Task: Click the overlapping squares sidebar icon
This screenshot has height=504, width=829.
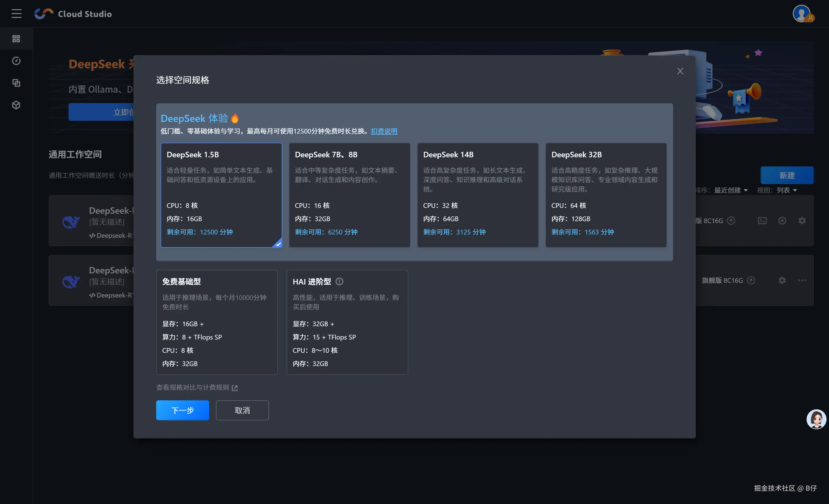Action: pyautogui.click(x=16, y=83)
